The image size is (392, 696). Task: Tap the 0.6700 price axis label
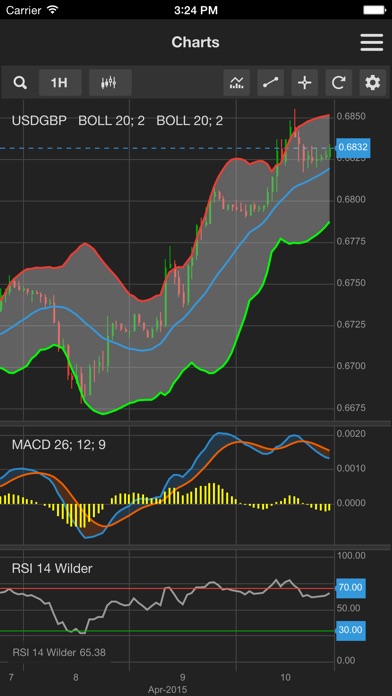(351, 366)
